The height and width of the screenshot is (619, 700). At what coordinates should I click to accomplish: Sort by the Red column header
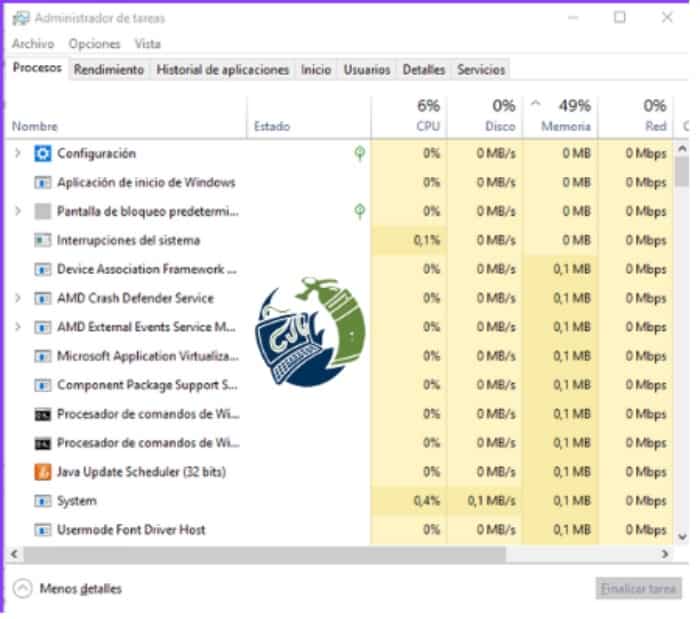636,116
